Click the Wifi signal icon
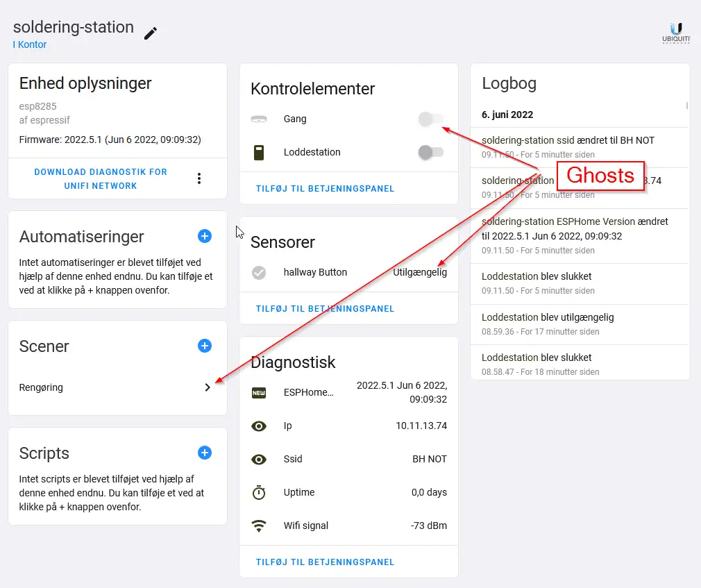 click(259, 526)
